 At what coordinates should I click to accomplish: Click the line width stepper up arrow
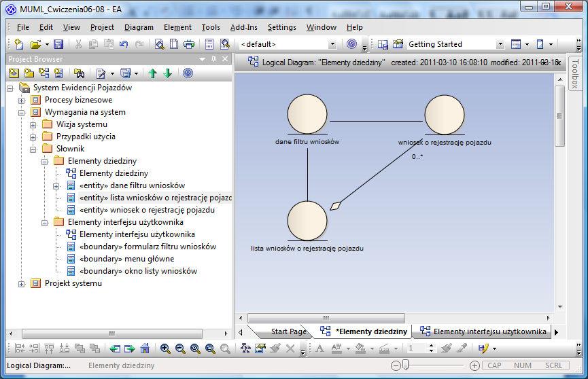[431, 346]
